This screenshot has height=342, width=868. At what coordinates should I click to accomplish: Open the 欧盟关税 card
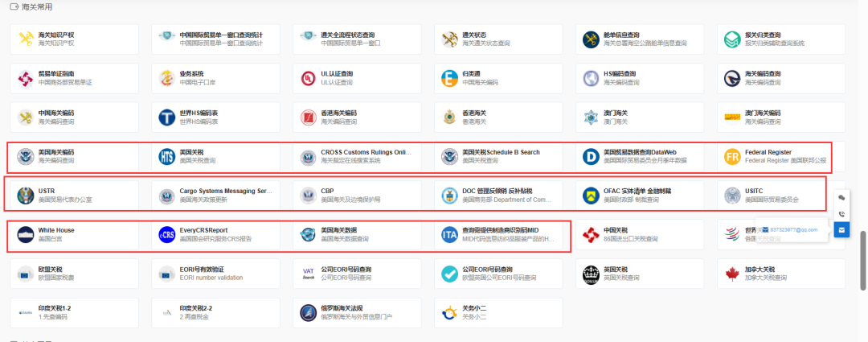[74, 274]
